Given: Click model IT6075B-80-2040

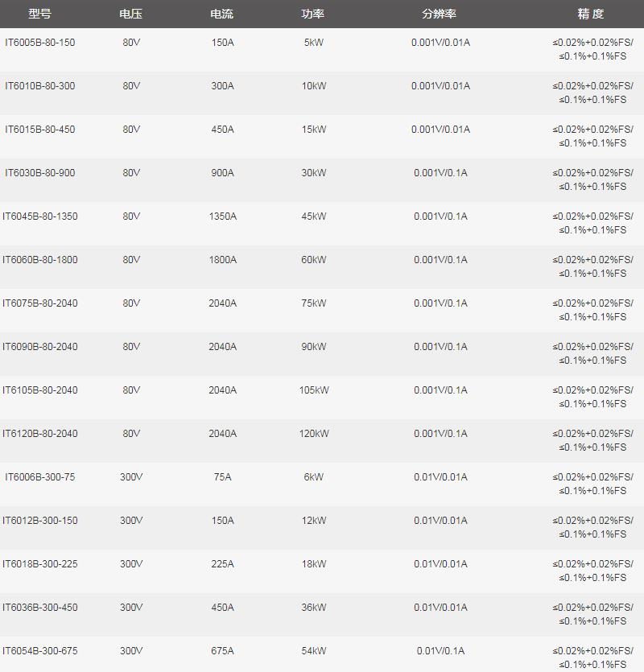Looking at the screenshot, I should (x=39, y=303).
